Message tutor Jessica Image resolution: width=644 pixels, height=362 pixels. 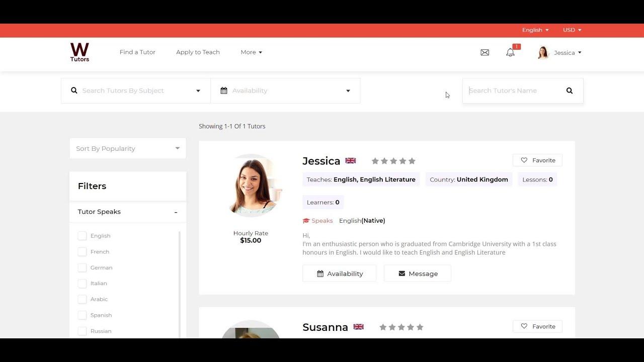tap(418, 274)
